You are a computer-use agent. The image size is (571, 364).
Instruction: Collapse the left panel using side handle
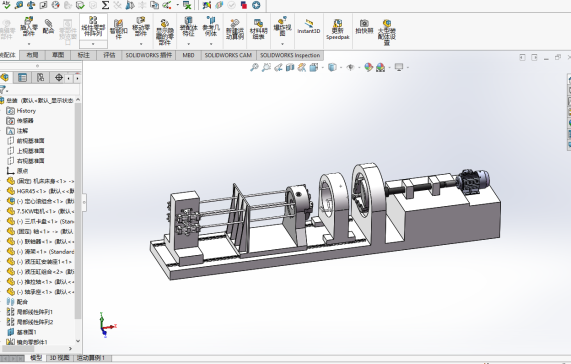84,201
